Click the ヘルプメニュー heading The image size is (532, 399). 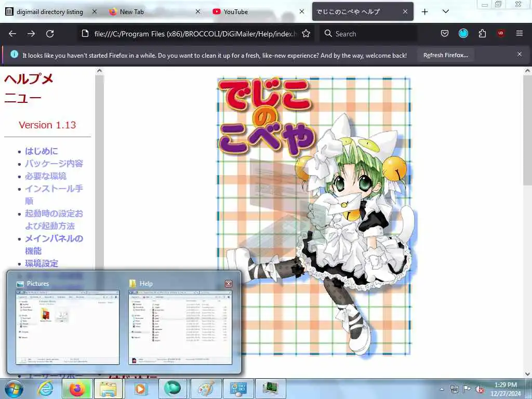[29, 88]
